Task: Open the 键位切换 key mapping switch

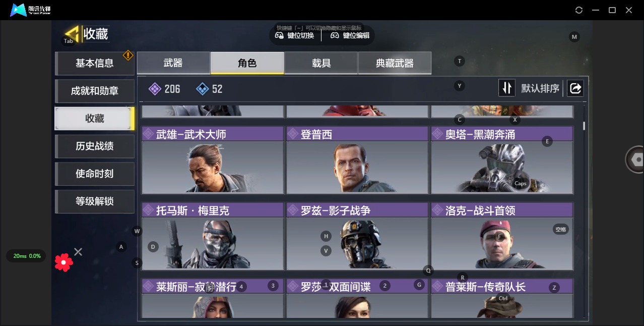Action: click(295, 35)
